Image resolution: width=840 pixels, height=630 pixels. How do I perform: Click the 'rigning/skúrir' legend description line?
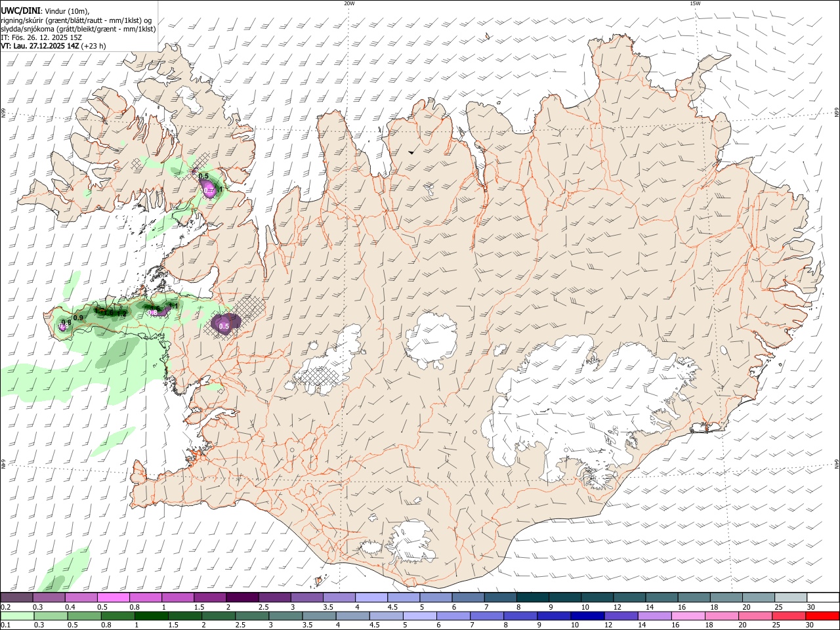tap(76, 20)
